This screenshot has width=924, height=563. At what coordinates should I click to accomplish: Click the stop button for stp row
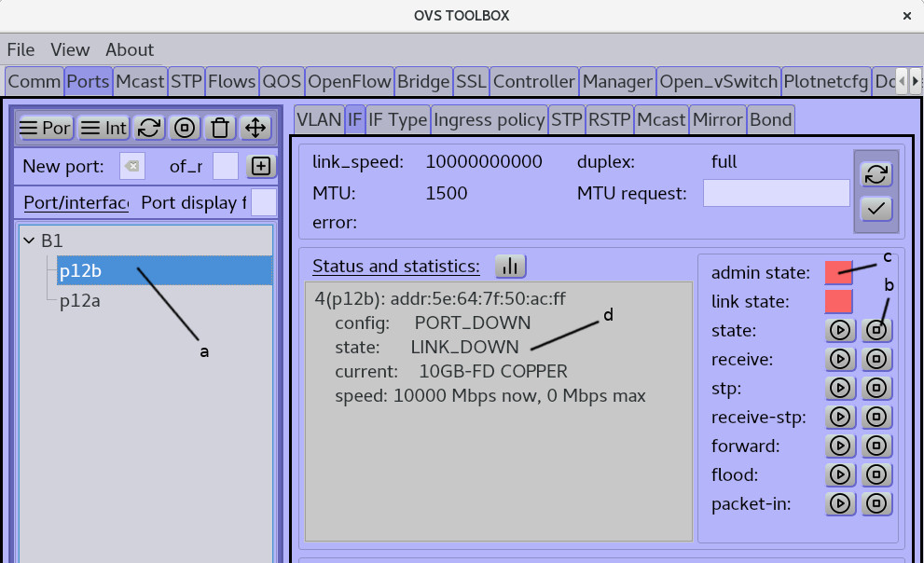[x=876, y=388]
